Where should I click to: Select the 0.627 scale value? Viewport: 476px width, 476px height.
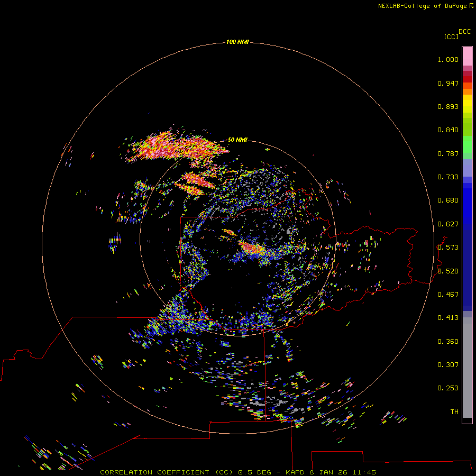[448, 224]
